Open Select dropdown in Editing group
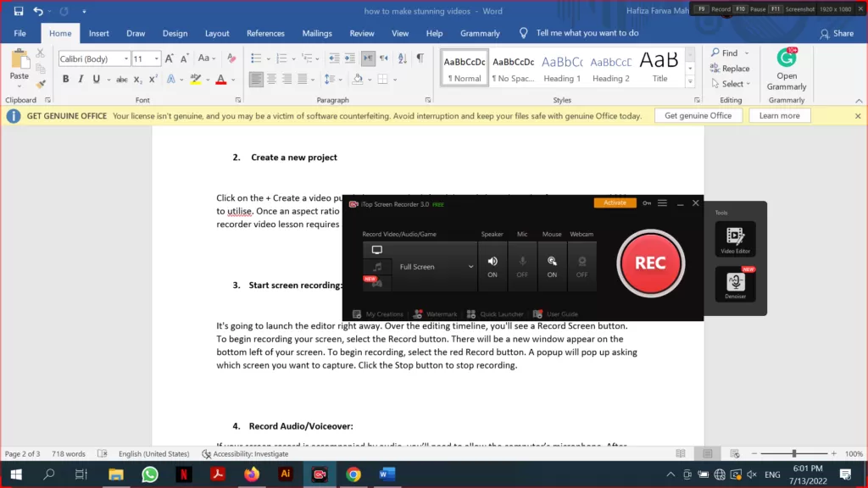This screenshot has height=488, width=868. 731,84
